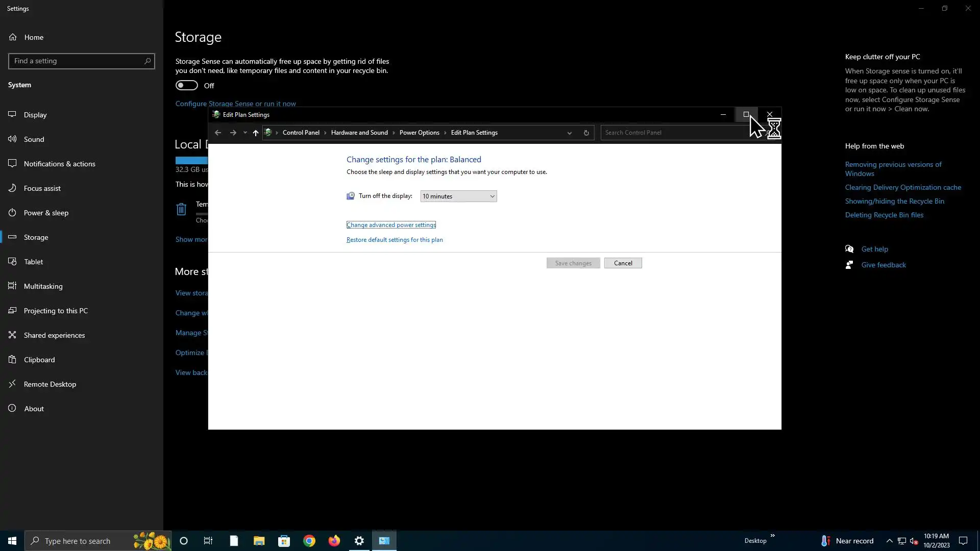Open Task View from taskbar
This screenshot has width=980, height=551.
208,541
